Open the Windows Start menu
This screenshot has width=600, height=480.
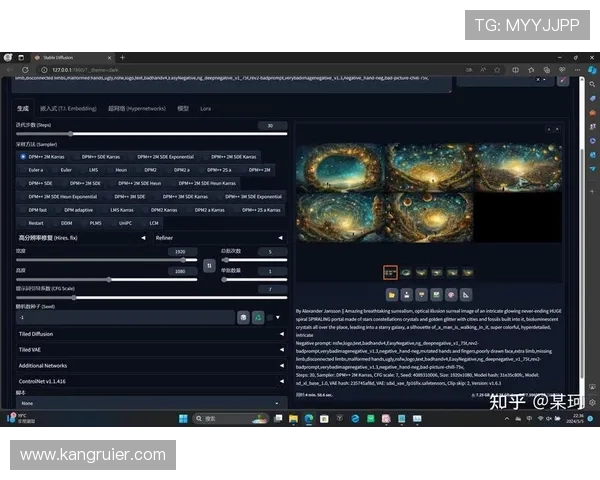point(184,416)
